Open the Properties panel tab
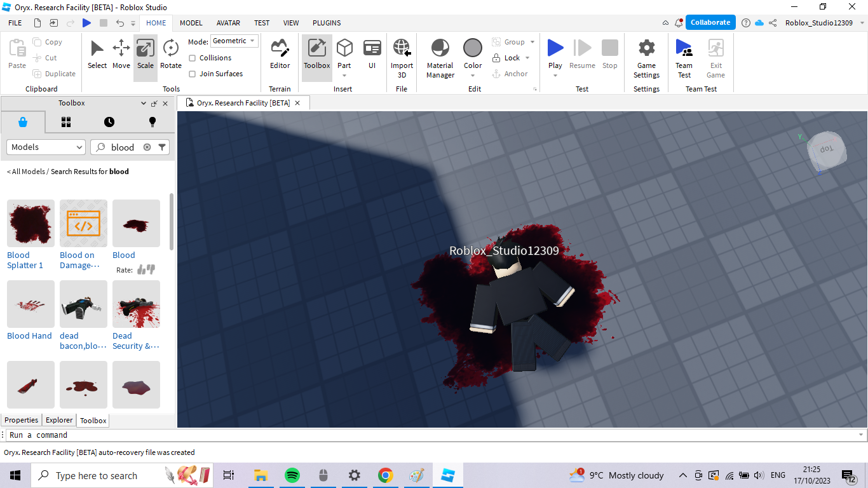Viewport: 868px width, 488px height. [x=22, y=420]
